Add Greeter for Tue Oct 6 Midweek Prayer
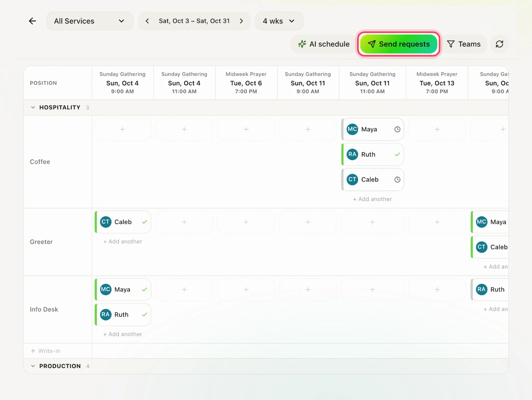Image resolution: width=532 pixels, height=400 pixels. pyautogui.click(x=246, y=222)
